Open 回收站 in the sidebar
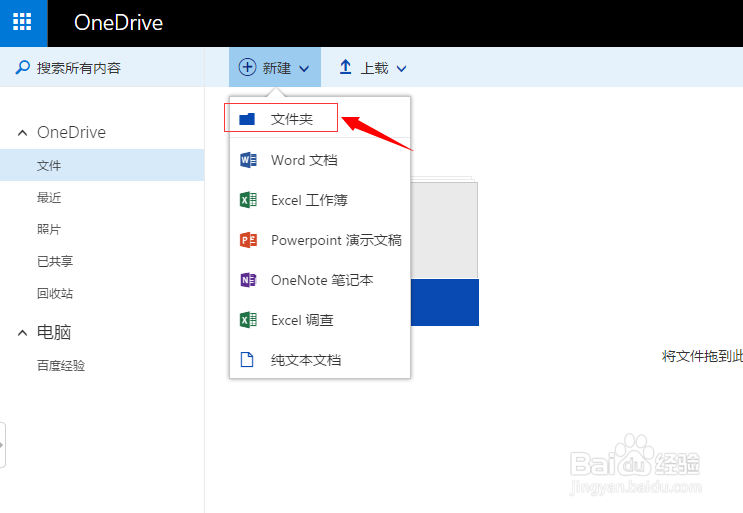The height and width of the screenshot is (513, 743). pyautogui.click(x=55, y=294)
